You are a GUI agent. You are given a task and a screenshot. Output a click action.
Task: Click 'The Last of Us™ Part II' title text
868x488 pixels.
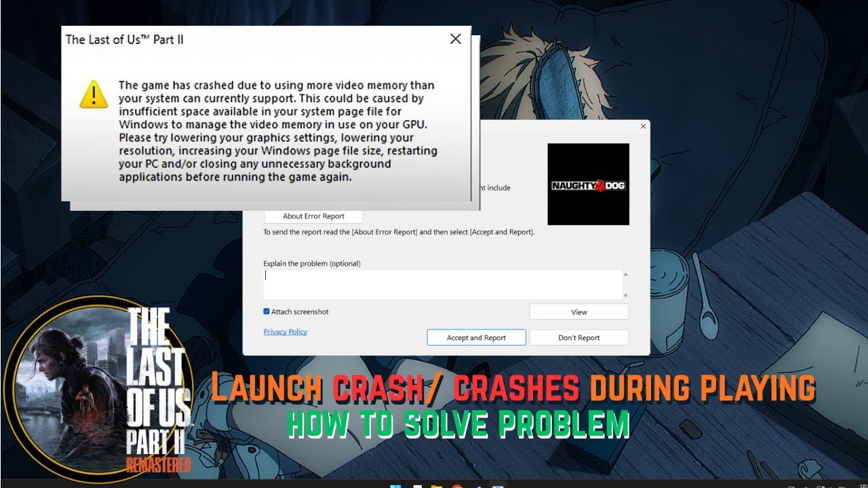coord(124,39)
